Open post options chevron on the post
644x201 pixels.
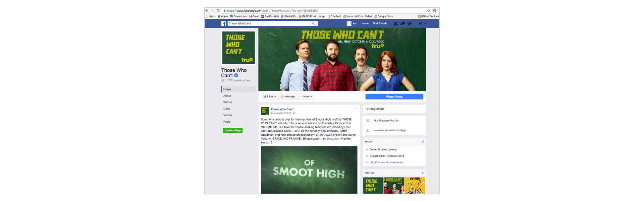click(x=356, y=109)
